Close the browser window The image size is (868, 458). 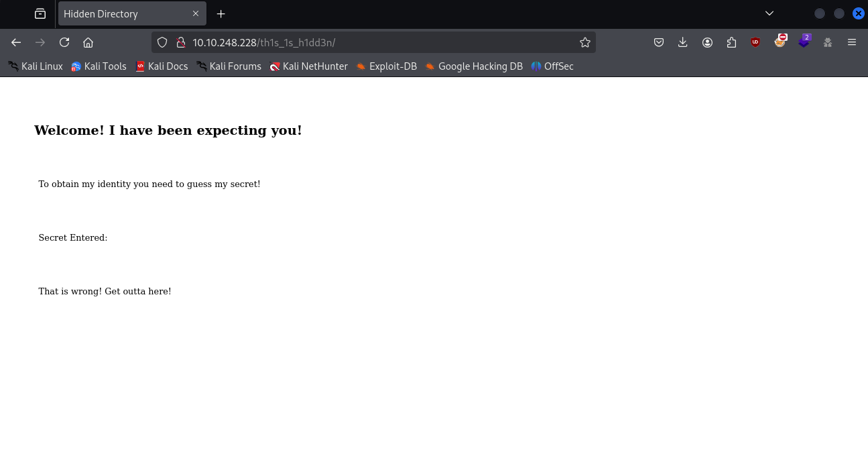click(859, 13)
